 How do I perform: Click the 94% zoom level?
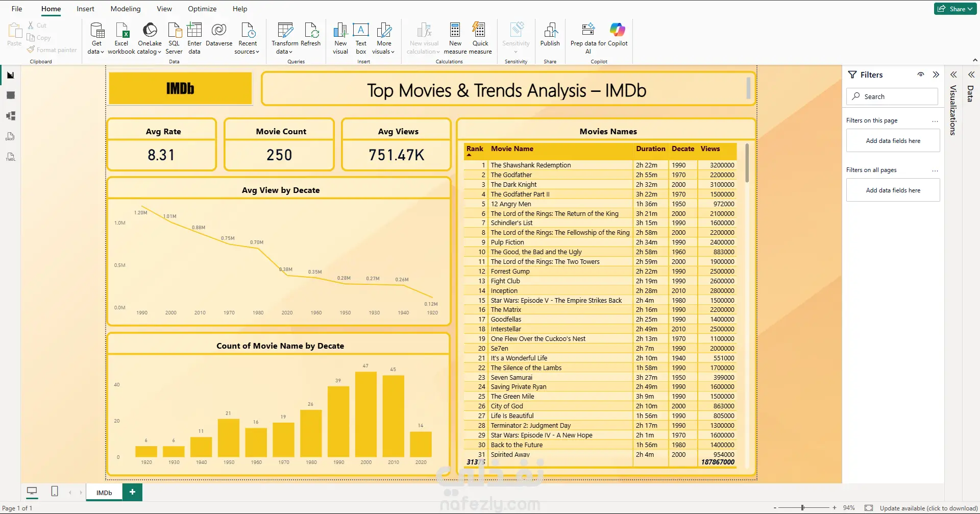pyautogui.click(x=849, y=508)
